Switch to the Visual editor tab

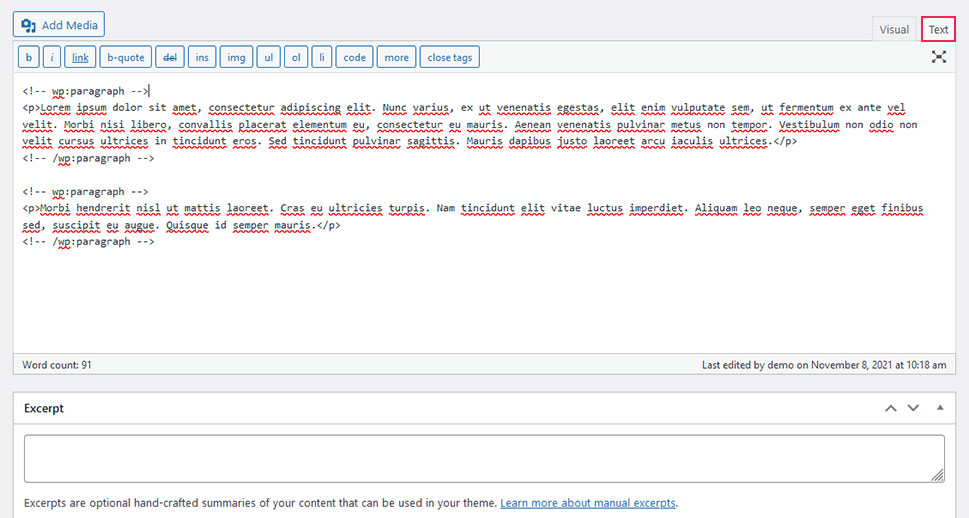point(894,30)
